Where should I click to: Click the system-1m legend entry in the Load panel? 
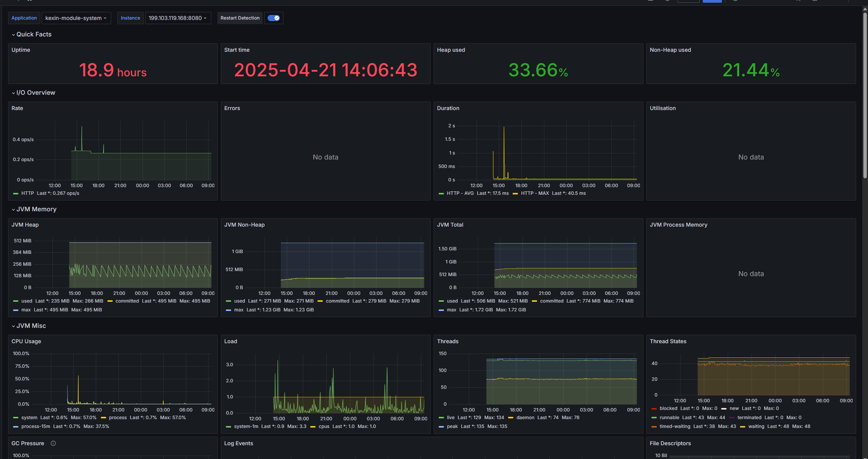click(246, 426)
